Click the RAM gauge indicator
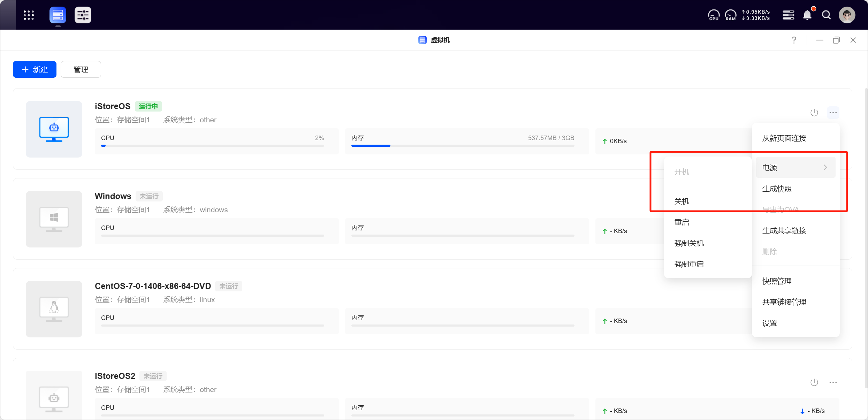The width and height of the screenshot is (868, 420). click(730, 15)
